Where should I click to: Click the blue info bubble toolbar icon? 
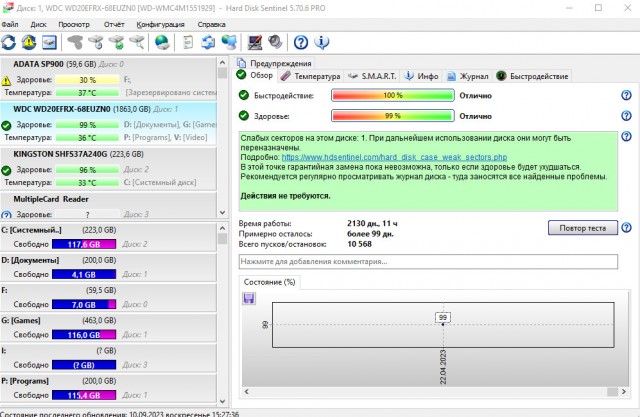[x=322, y=42]
